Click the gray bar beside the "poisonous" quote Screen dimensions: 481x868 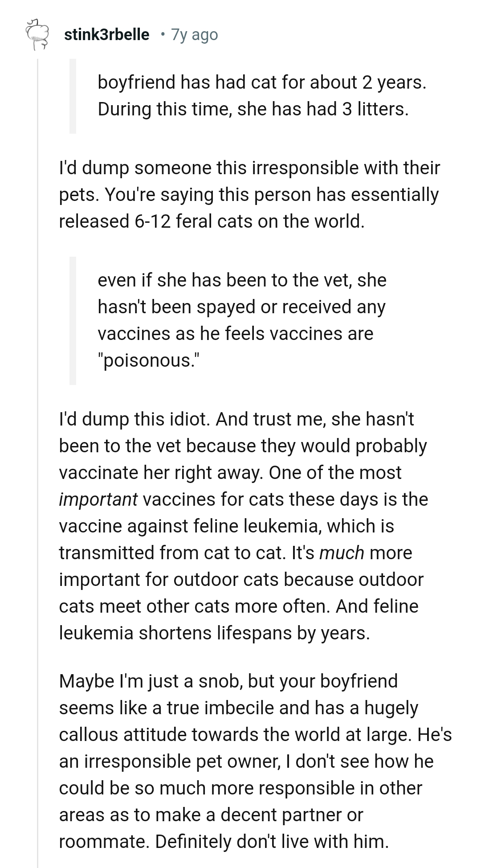pyautogui.click(x=73, y=320)
